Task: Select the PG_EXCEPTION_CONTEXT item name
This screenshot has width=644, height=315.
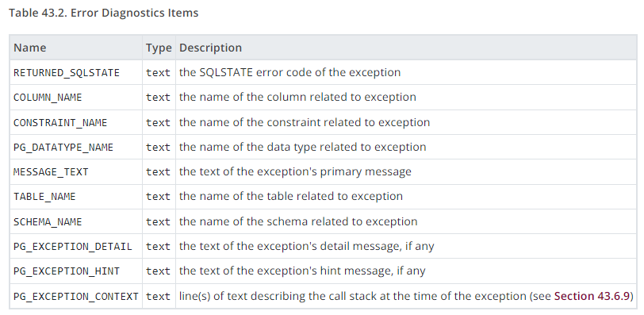Action: point(76,296)
